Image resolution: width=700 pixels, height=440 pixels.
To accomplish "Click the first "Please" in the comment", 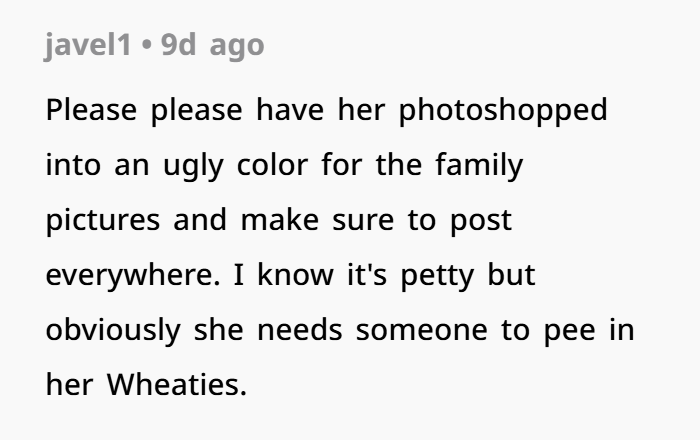I will 93,110.
